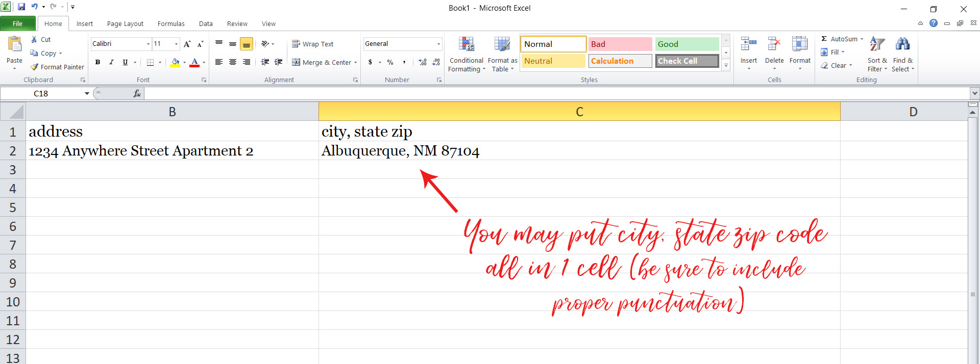The height and width of the screenshot is (364, 980).
Task: Toggle Center horizontal alignment
Action: 233,62
